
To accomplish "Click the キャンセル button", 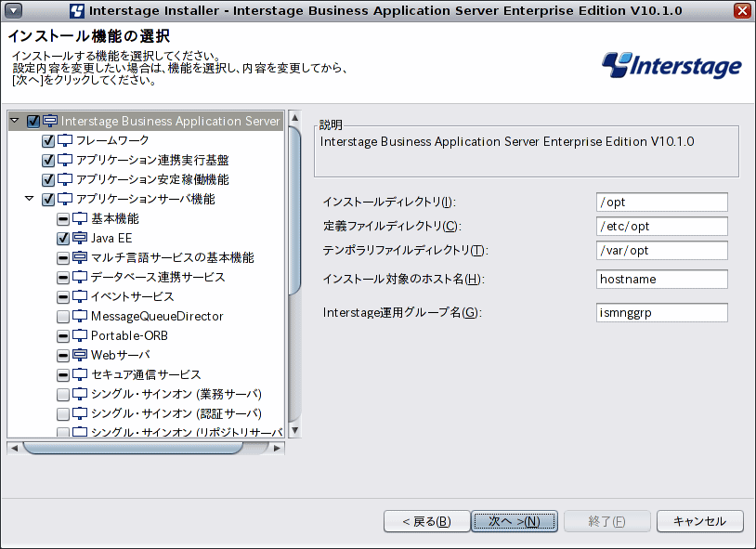I will (699, 521).
